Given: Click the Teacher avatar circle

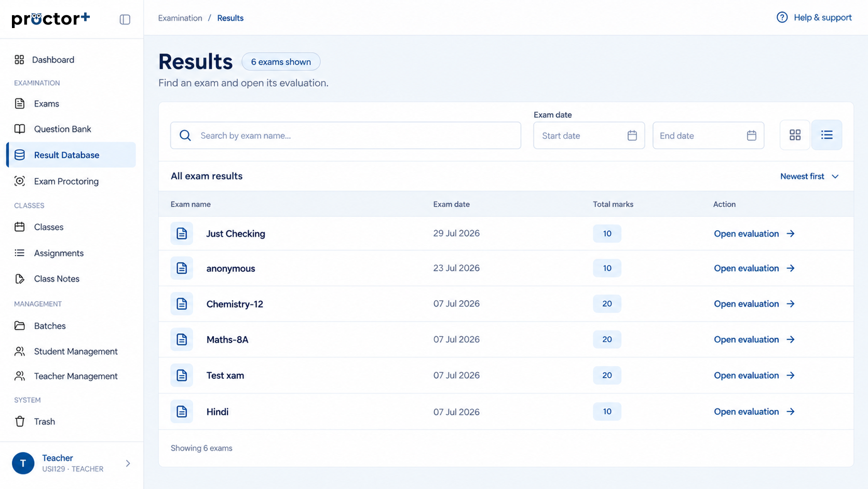Looking at the screenshot, I should pos(23,463).
